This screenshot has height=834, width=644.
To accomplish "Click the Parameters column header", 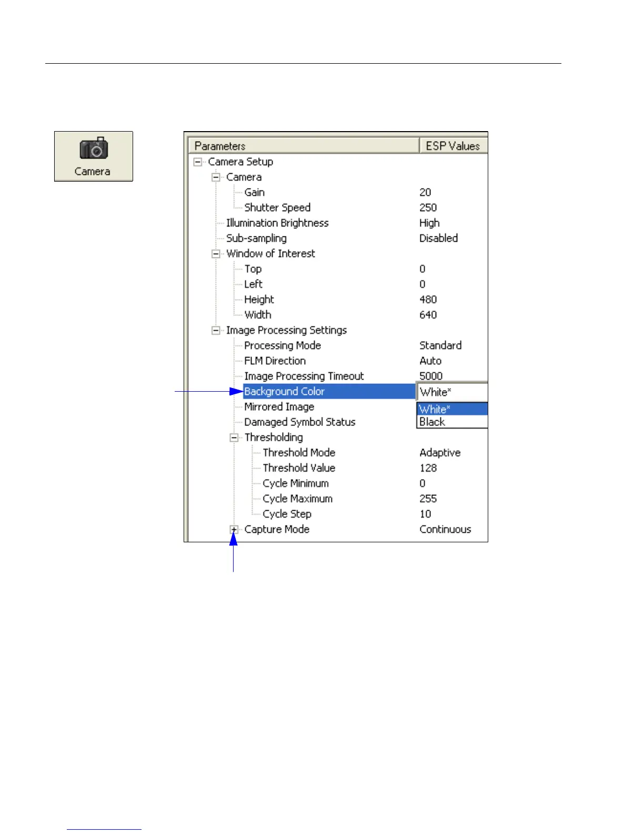I will click(x=303, y=146).
